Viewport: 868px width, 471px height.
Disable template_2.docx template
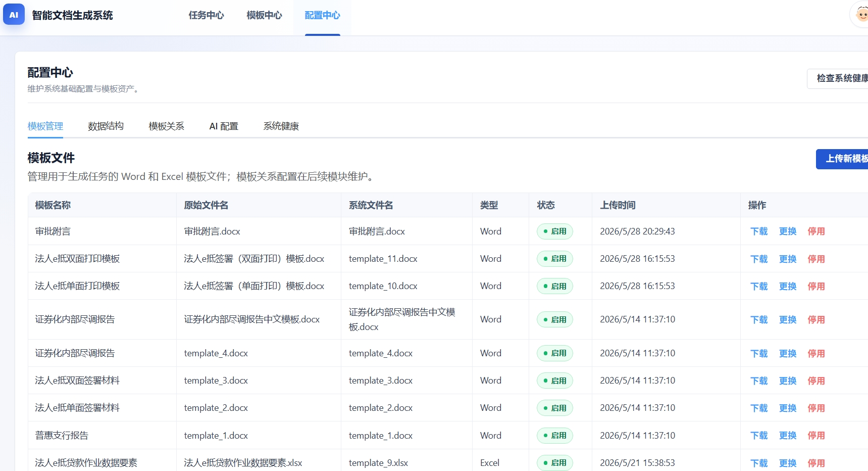pyautogui.click(x=816, y=408)
